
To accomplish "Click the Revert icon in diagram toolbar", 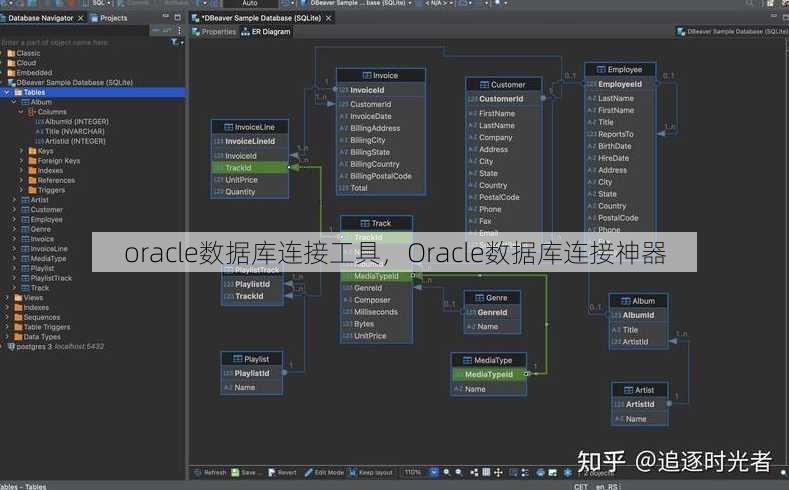I will coord(272,472).
